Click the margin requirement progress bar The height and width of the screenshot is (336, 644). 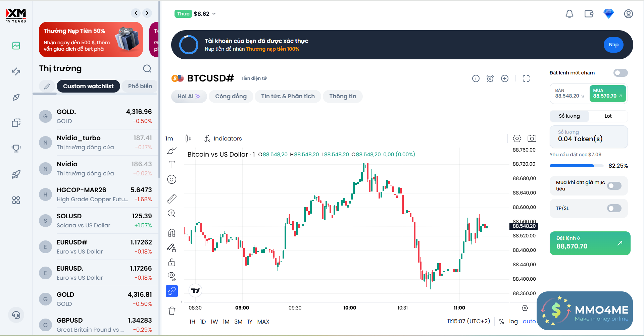click(x=572, y=166)
